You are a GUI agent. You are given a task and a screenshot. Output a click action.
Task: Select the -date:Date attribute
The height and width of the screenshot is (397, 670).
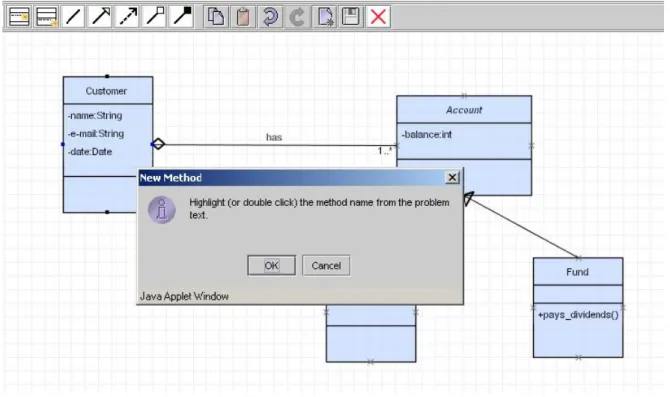pos(90,152)
